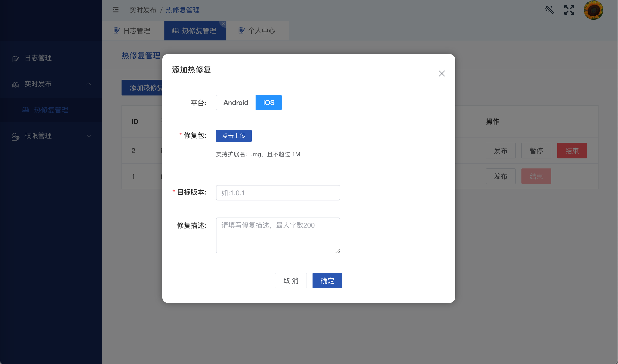Click the 权限管理 user-gear sidebar icon
This screenshot has width=618, height=364.
click(15, 136)
